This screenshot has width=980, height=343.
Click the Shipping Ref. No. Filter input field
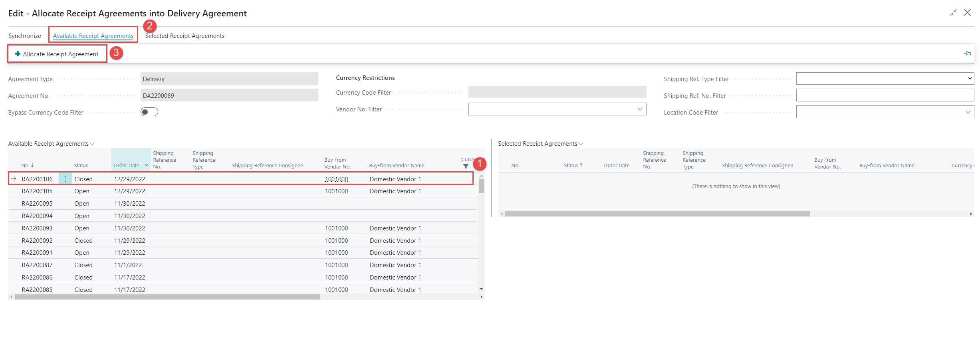pyautogui.click(x=885, y=95)
